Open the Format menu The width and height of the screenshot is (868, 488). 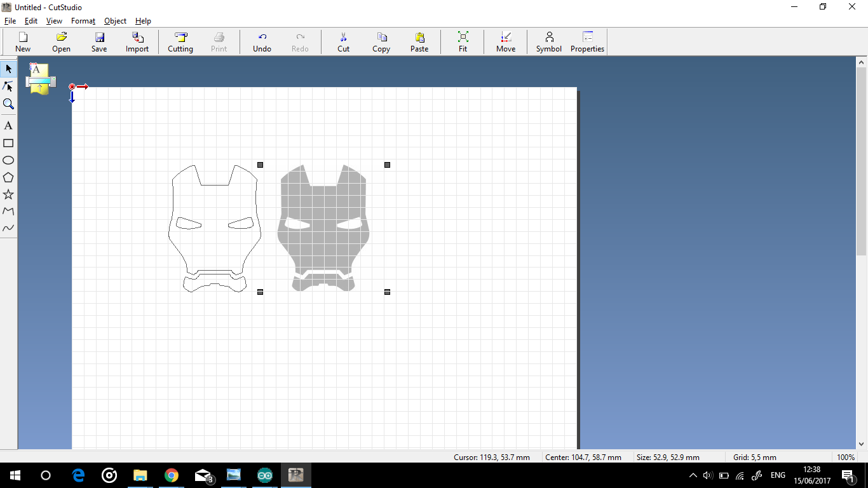coord(83,21)
